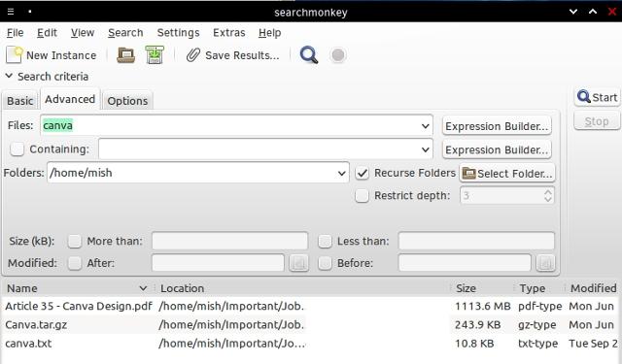This screenshot has height=364, width=622.
Task: Click the magnifying glass search toolbar icon
Action: 309,55
